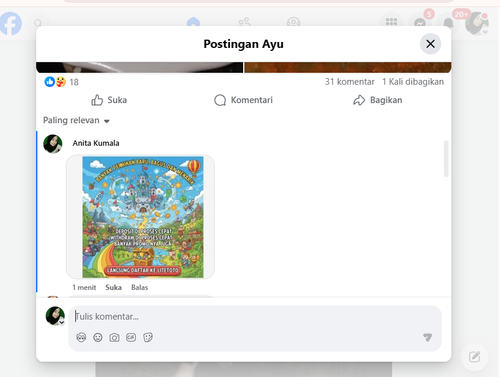The width and height of the screenshot is (500, 377).
Task: Click the Tulis komentar input field
Action: pos(255,316)
